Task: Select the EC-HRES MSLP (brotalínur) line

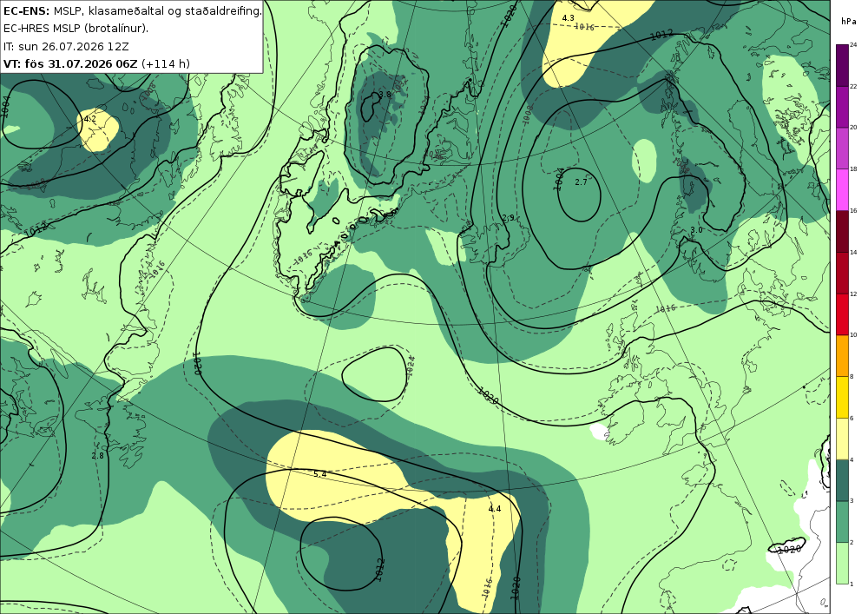Action: pos(76,29)
